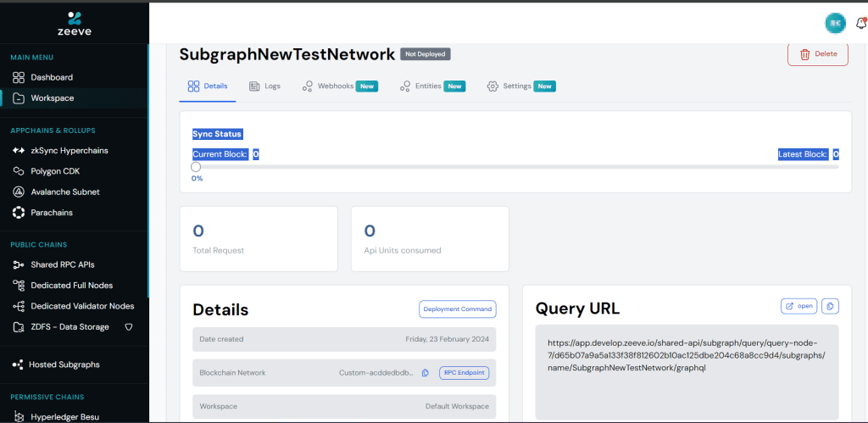Open Hosted Subgraphs
The image size is (868, 423).
[x=64, y=365]
